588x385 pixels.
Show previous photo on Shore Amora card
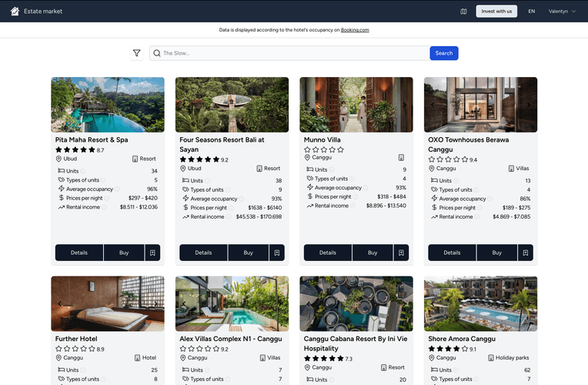[x=433, y=303]
